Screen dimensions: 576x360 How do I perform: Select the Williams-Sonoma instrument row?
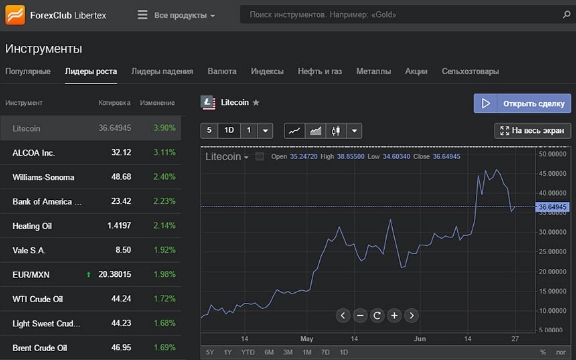(x=91, y=177)
